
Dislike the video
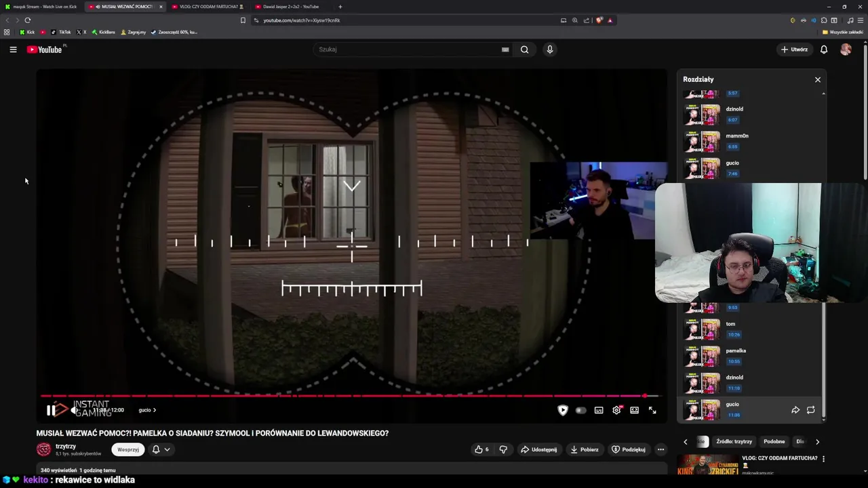pyautogui.click(x=503, y=449)
